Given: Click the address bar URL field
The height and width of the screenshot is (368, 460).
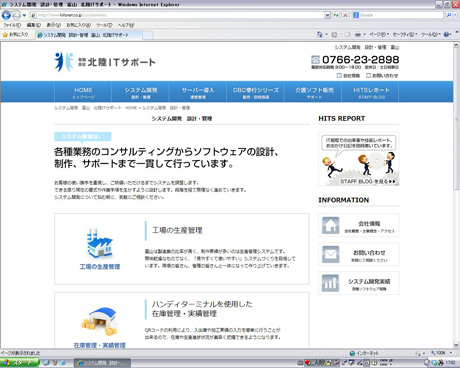Looking at the screenshot, I should pos(177,15).
